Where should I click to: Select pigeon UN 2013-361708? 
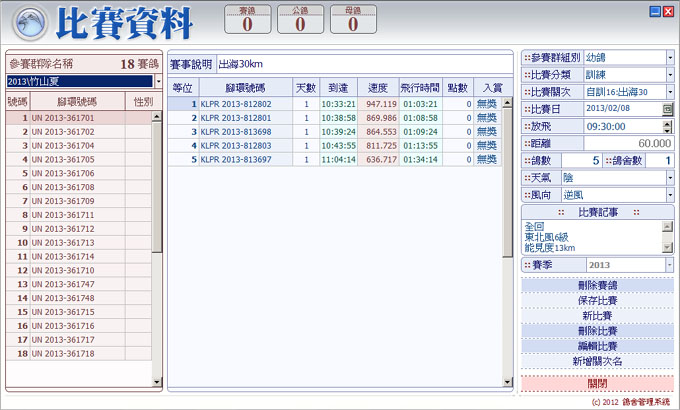click(x=79, y=187)
